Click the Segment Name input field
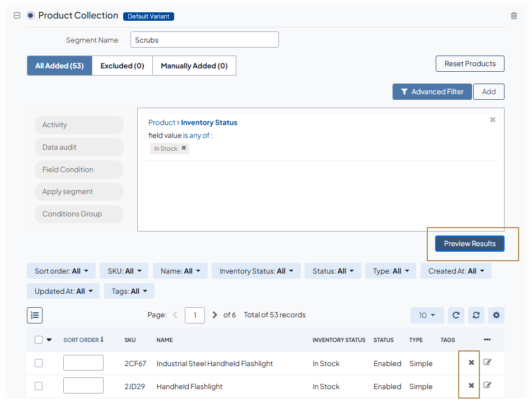This screenshot has width=532, height=416. pyautogui.click(x=204, y=40)
